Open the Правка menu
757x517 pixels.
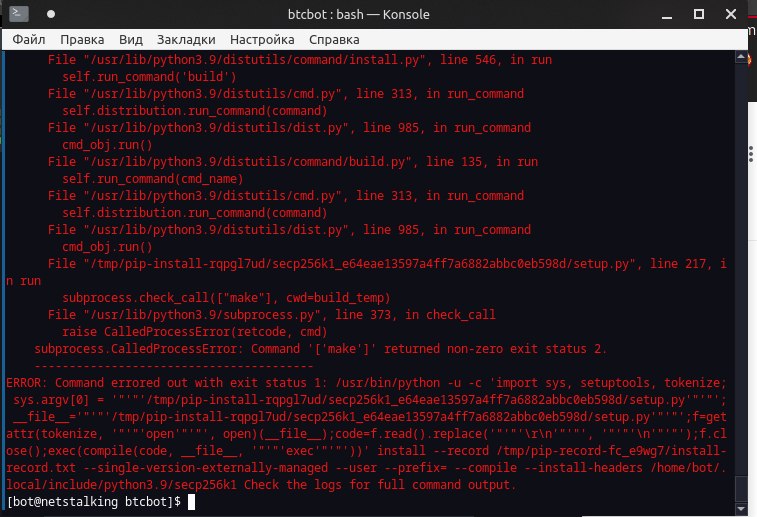click(82, 40)
